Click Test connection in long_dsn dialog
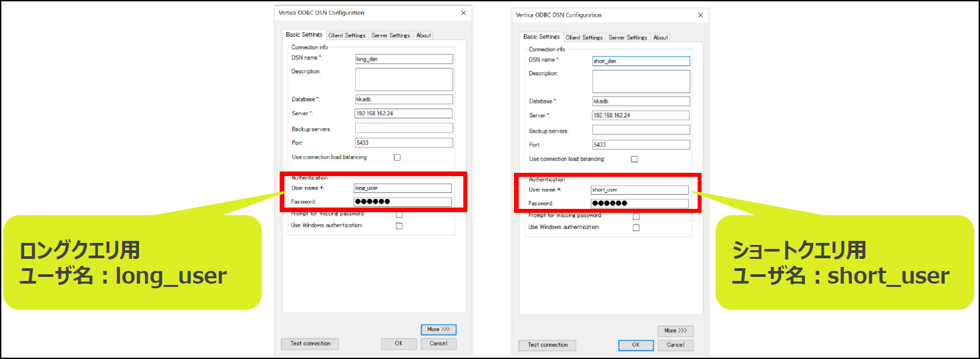The image size is (980, 359). [x=310, y=344]
